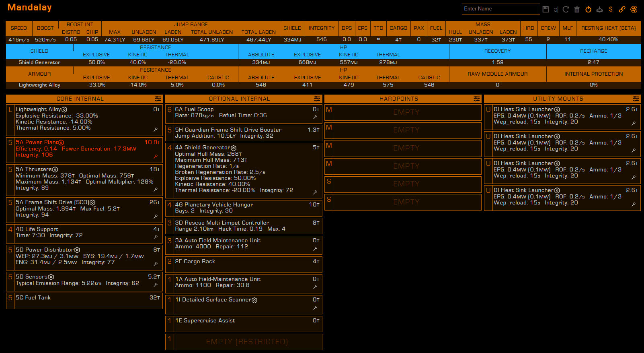
Task: Click the save build floppy disk icon
Action: 546,9
